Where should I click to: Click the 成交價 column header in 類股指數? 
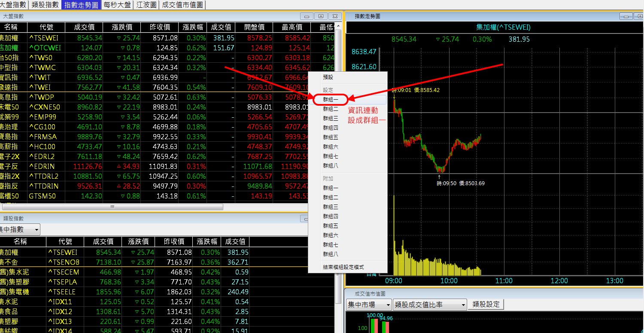103,241
